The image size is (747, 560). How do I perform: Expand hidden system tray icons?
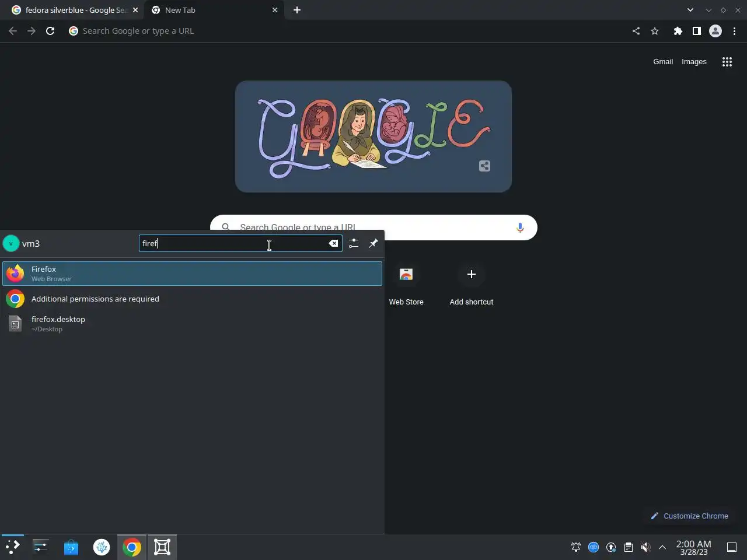click(662, 547)
